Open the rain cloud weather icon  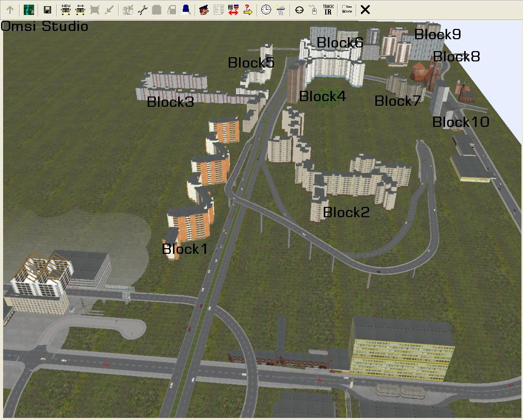pos(280,10)
